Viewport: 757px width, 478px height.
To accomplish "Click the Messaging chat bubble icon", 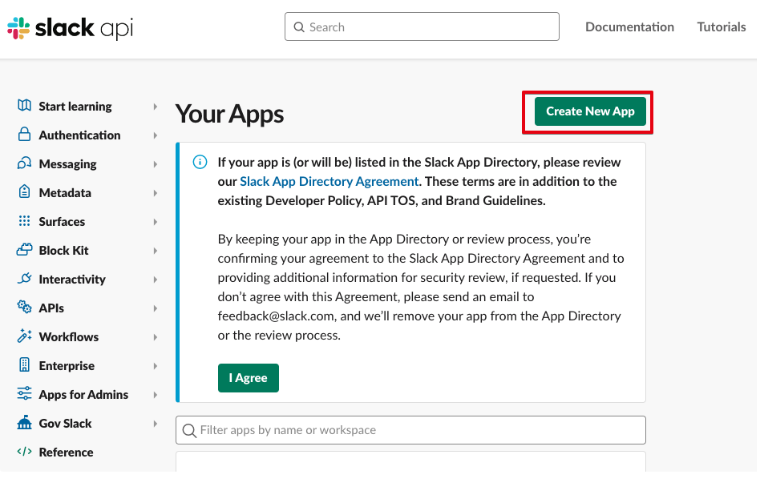I will pos(24,163).
